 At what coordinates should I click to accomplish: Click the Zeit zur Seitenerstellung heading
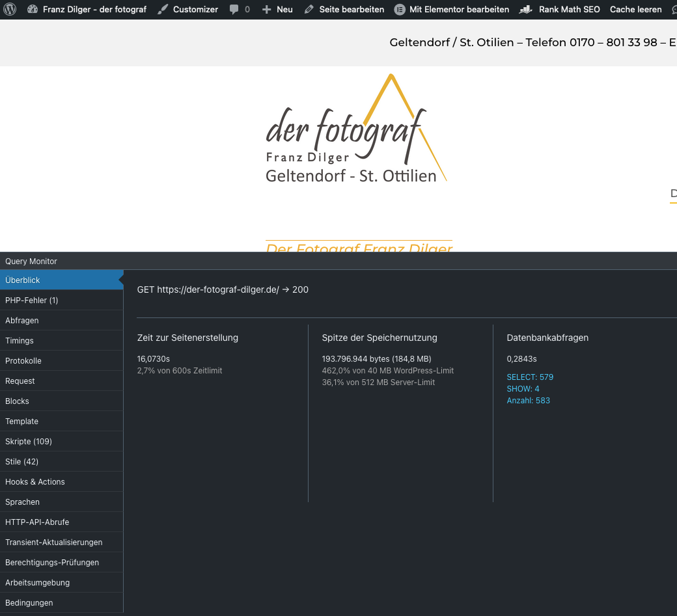(x=187, y=338)
